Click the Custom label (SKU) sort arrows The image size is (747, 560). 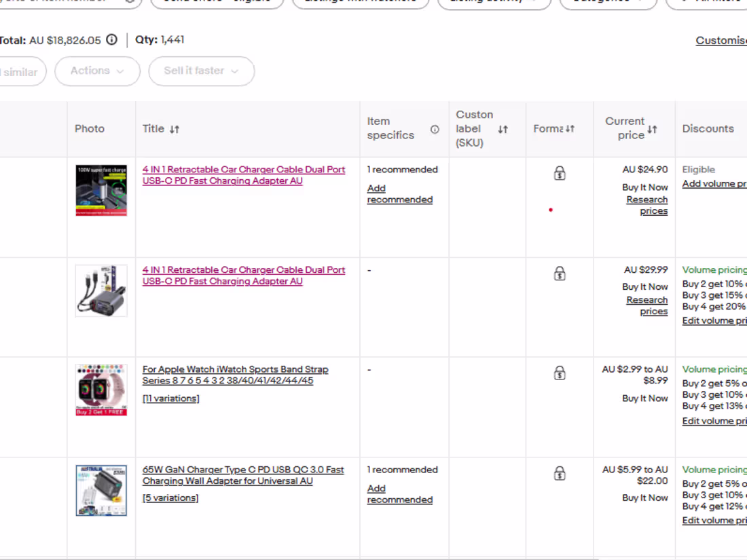[503, 128]
